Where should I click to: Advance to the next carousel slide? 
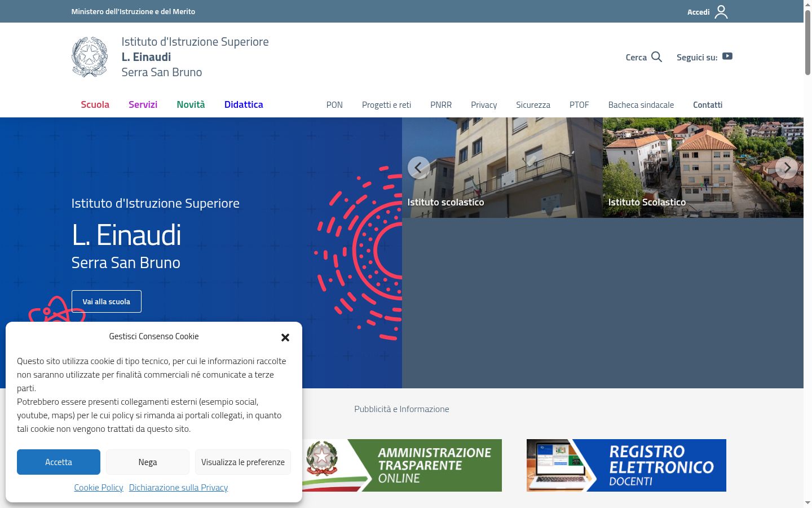[x=787, y=168]
